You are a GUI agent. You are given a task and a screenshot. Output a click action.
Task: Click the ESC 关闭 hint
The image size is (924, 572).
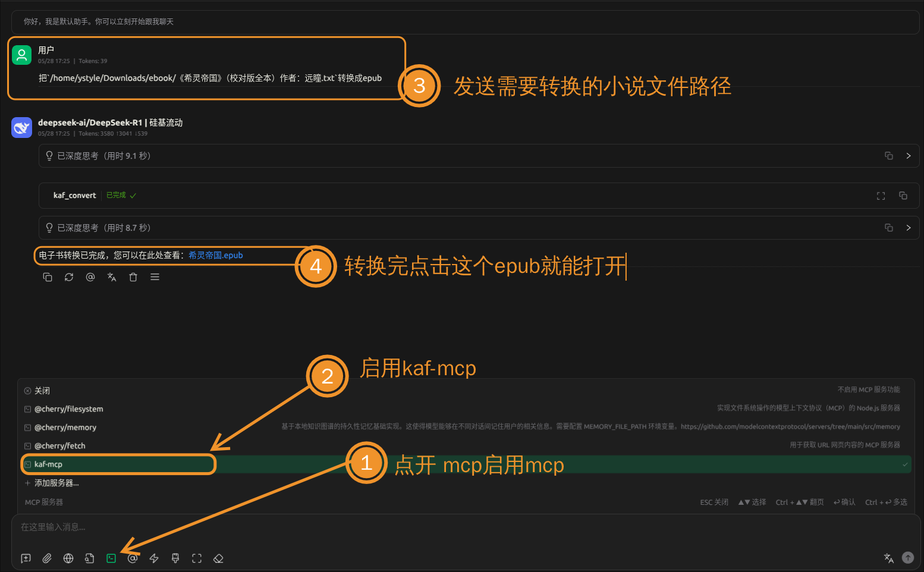[714, 502]
